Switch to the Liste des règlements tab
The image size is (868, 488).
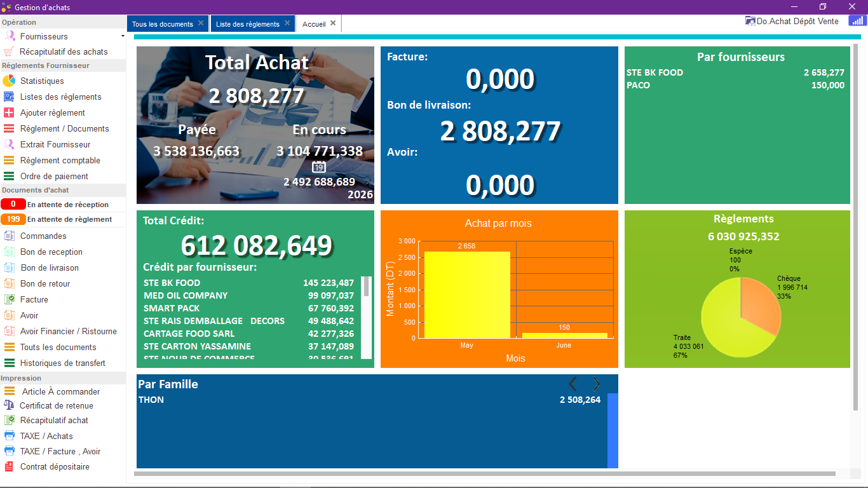(x=247, y=24)
